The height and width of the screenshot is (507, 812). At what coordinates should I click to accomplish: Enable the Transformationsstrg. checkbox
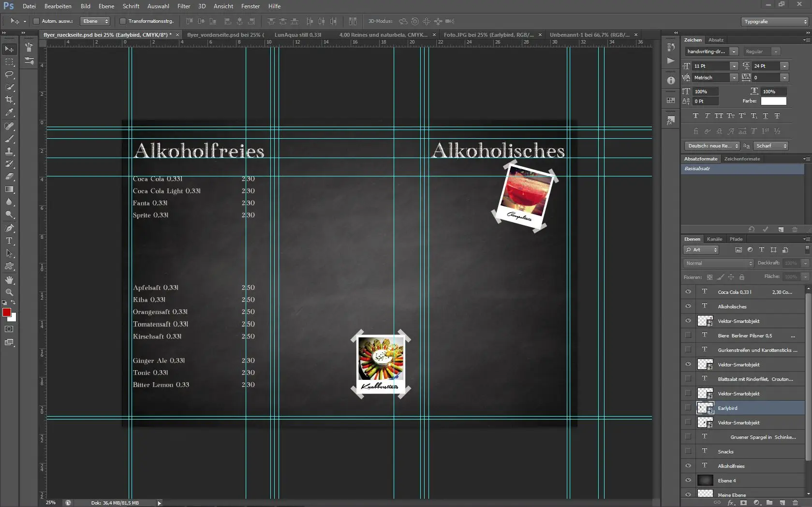123,21
